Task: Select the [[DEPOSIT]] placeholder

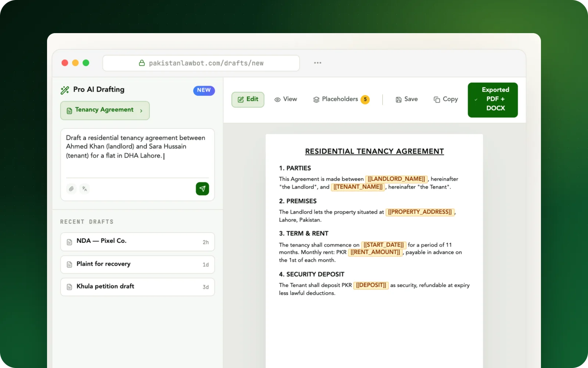Action: coord(371,285)
